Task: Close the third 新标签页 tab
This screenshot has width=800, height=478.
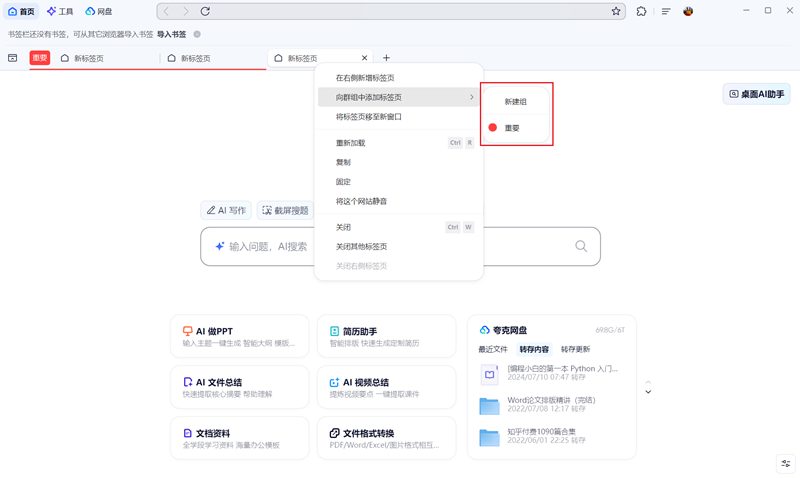Action: 364,58
